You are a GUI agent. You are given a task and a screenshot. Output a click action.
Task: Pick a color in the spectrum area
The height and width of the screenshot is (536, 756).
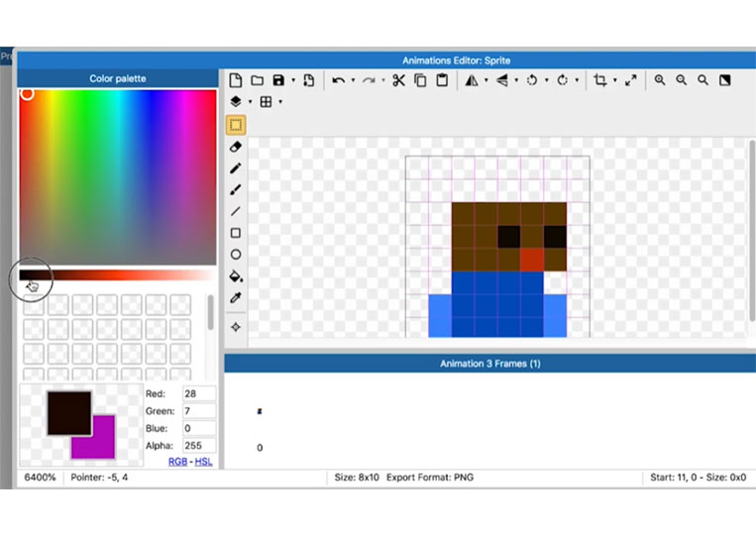pos(118,177)
